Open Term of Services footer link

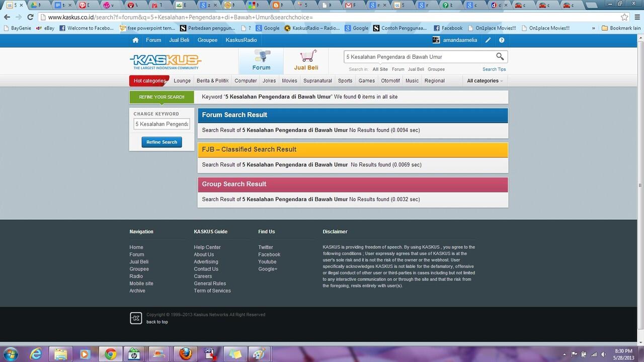(x=212, y=291)
